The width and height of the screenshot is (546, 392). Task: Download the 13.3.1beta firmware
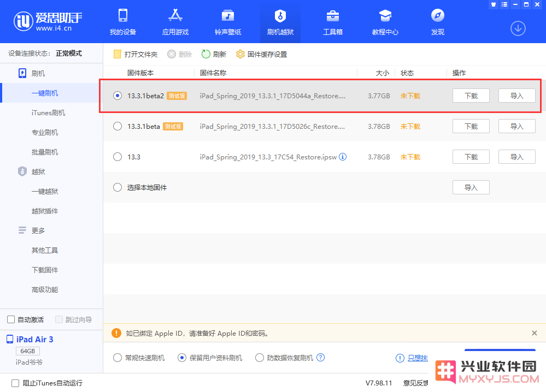tap(471, 126)
